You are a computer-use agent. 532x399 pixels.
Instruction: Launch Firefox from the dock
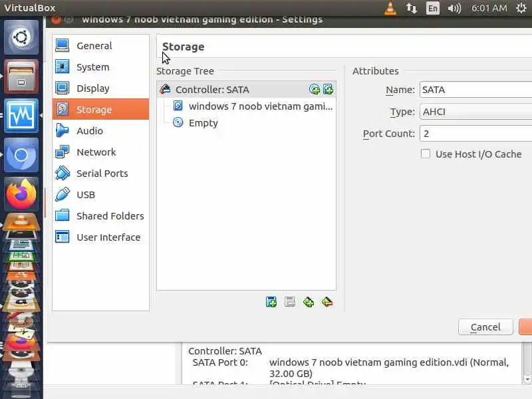pyautogui.click(x=21, y=194)
